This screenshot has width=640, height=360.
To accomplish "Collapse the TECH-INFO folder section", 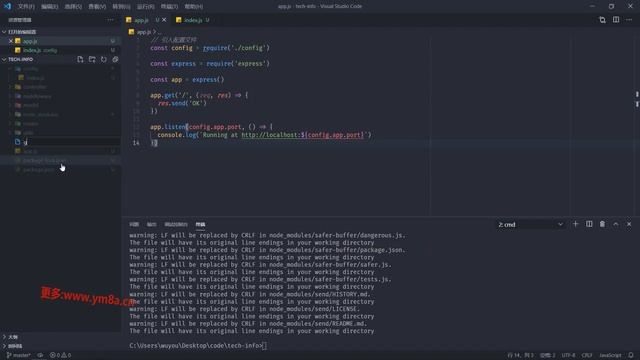I will (4, 60).
